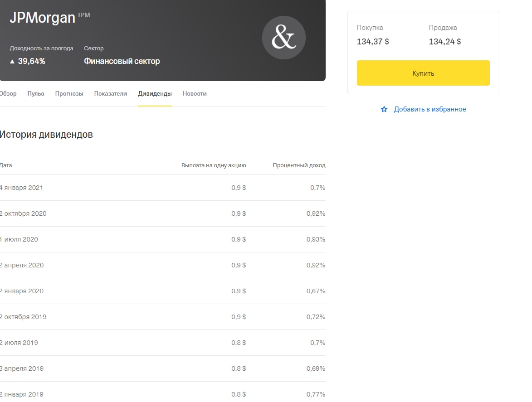Select the июля 2020 dividend date
Image resolution: width=532 pixels, height=402 pixels.
coord(19,239)
